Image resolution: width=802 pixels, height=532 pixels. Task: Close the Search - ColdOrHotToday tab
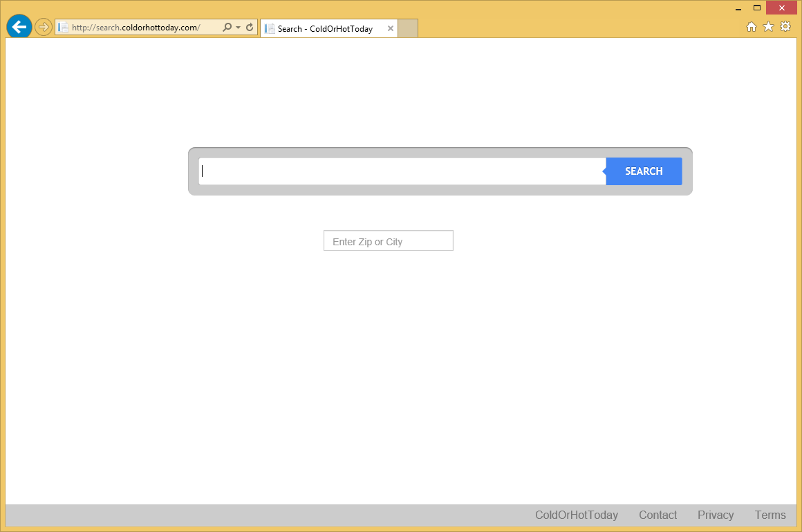(391, 29)
